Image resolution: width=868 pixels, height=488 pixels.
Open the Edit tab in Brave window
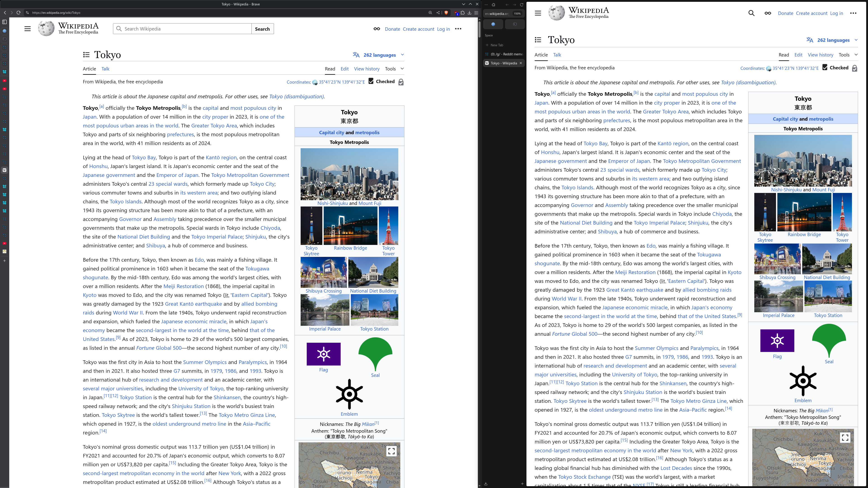coord(344,69)
